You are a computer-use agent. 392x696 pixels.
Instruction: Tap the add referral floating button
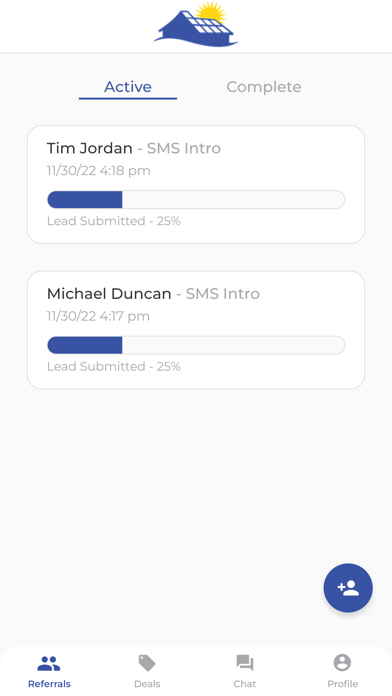(x=348, y=588)
